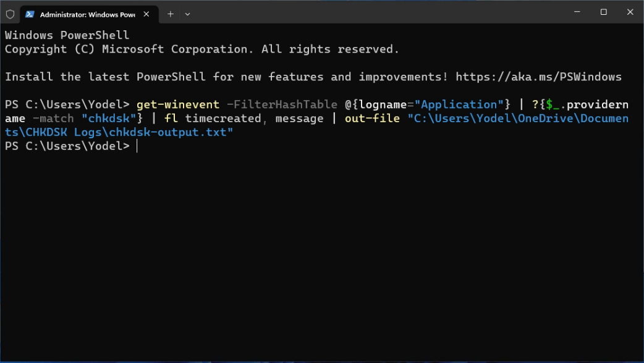Click the administrator shield icon
This screenshot has height=363, width=644.
coord(10,14)
